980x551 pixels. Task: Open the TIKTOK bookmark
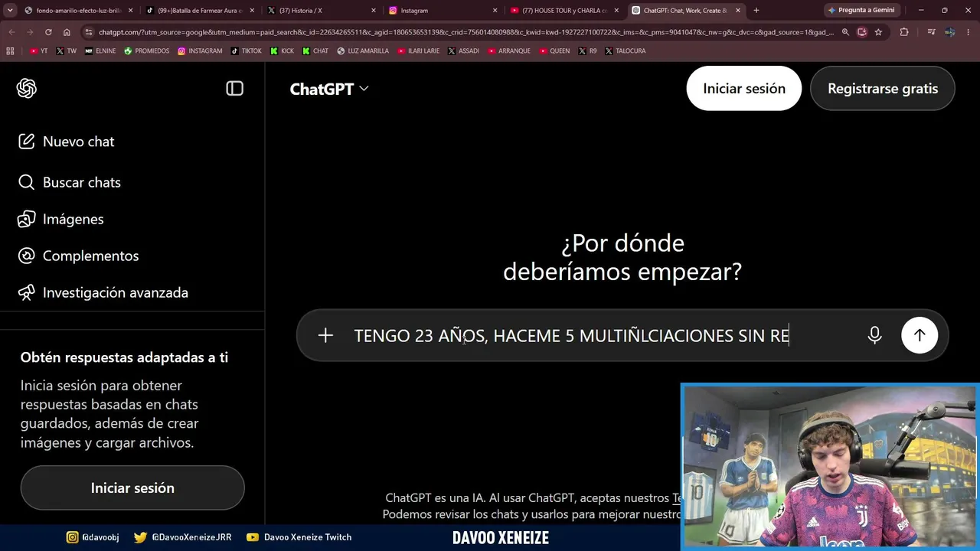[x=247, y=51]
